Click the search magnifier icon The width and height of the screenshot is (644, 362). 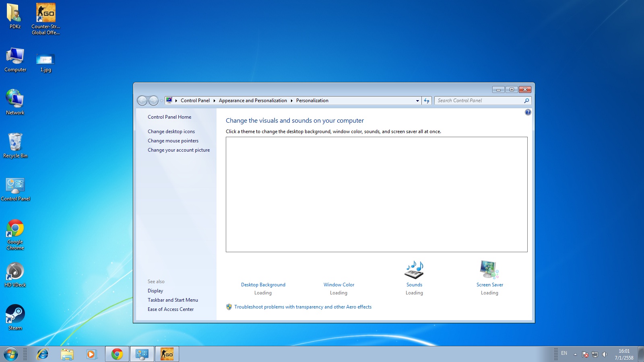coord(526,101)
